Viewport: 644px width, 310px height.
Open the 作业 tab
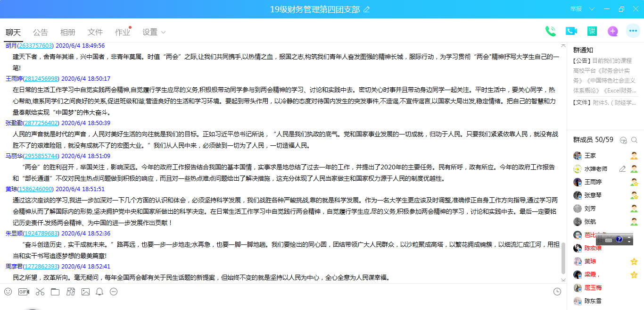coord(122,32)
